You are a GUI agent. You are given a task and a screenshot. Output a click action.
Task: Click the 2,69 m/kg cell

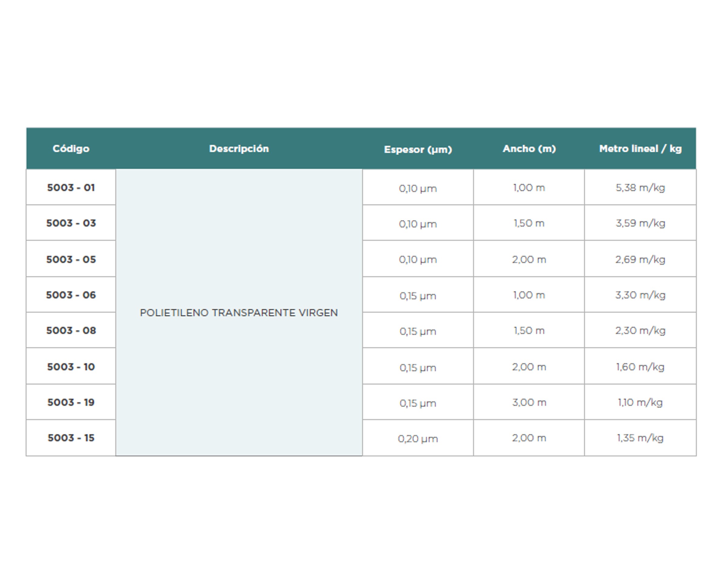pyautogui.click(x=640, y=259)
